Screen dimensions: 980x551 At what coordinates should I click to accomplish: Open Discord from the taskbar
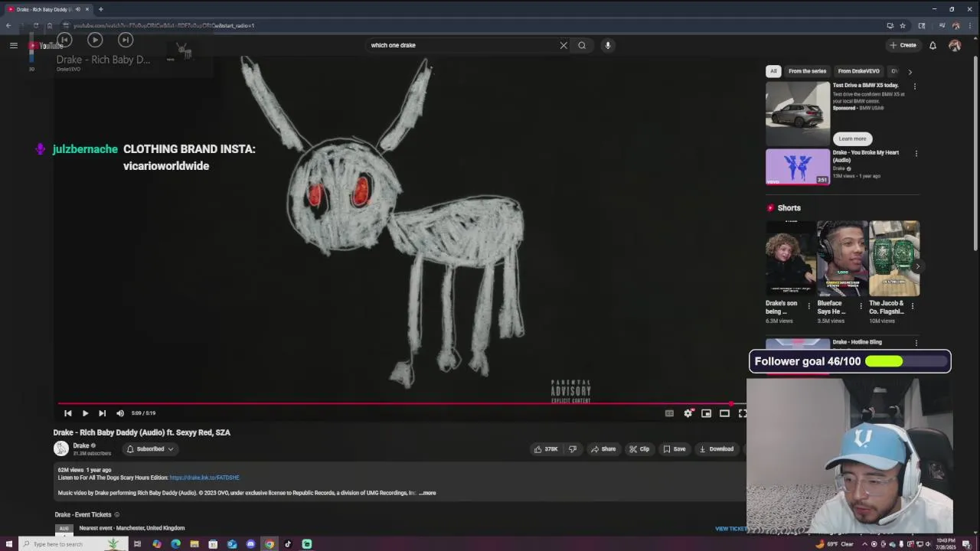click(x=250, y=544)
